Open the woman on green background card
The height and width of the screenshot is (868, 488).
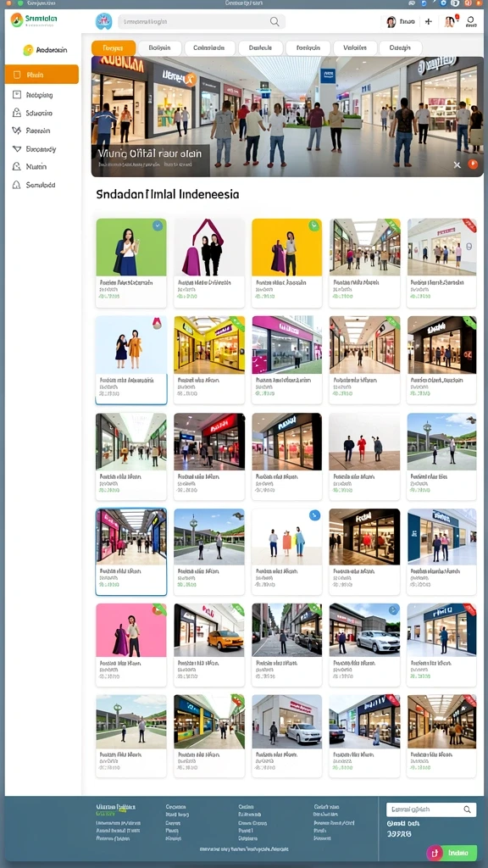[131, 247]
